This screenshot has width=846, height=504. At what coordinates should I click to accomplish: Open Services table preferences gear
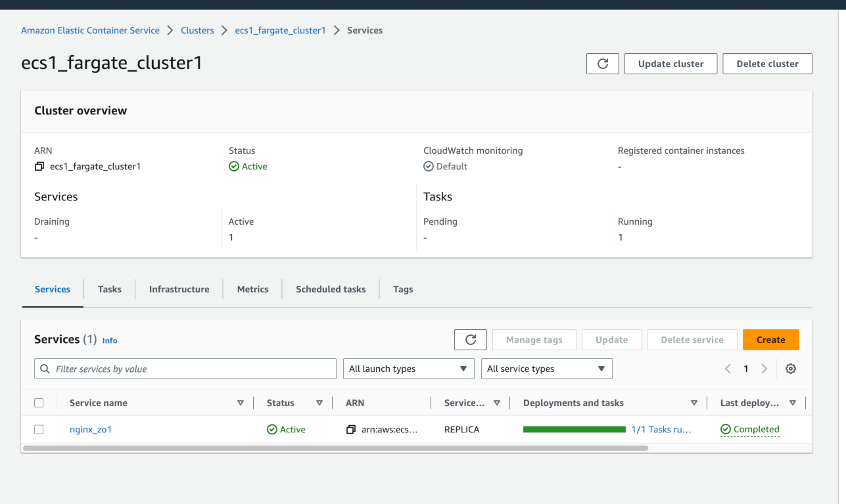[791, 369]
